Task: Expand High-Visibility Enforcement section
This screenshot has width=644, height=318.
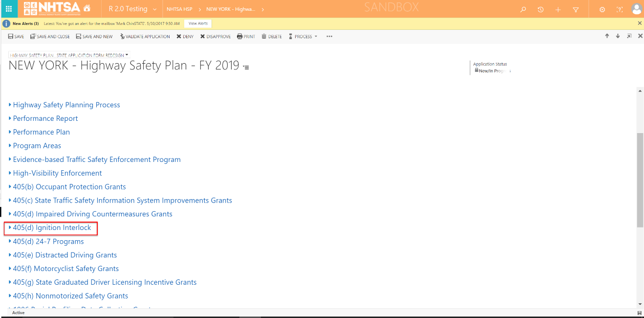Action: (56, 173)
